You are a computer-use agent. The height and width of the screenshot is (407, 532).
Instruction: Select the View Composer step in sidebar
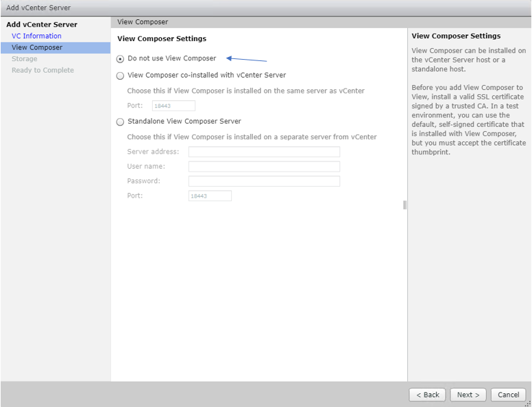coord(37,47)
